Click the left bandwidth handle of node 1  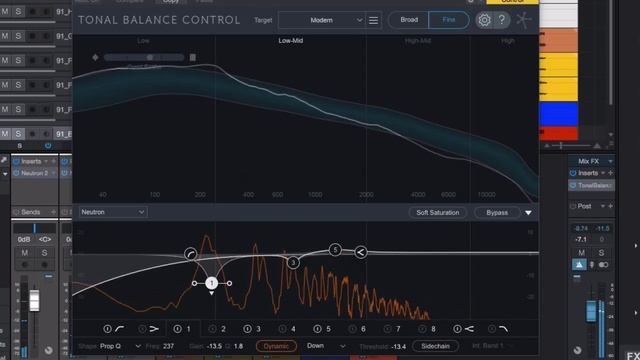coord(194,283)
